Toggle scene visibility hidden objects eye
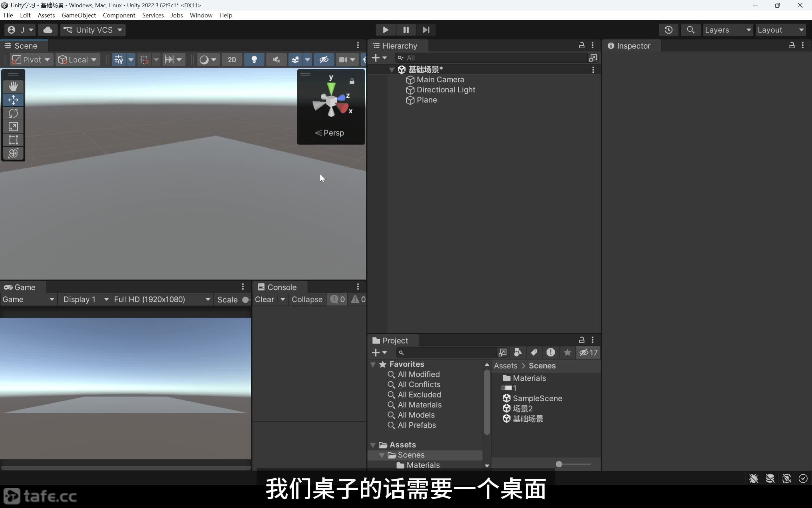The image size is (812, 508). point(324,60)
